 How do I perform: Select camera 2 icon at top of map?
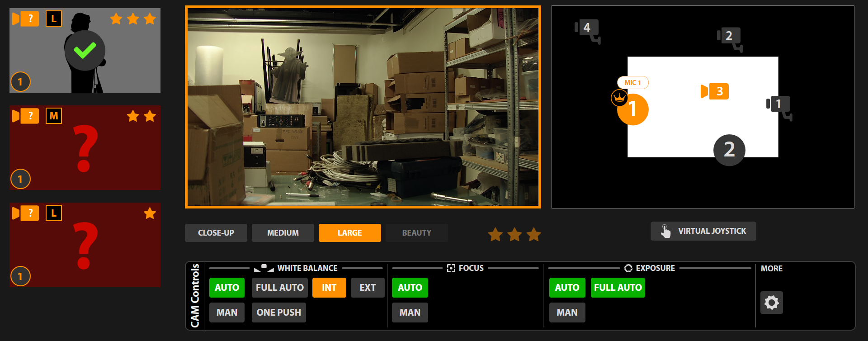(x=729, y=38)
